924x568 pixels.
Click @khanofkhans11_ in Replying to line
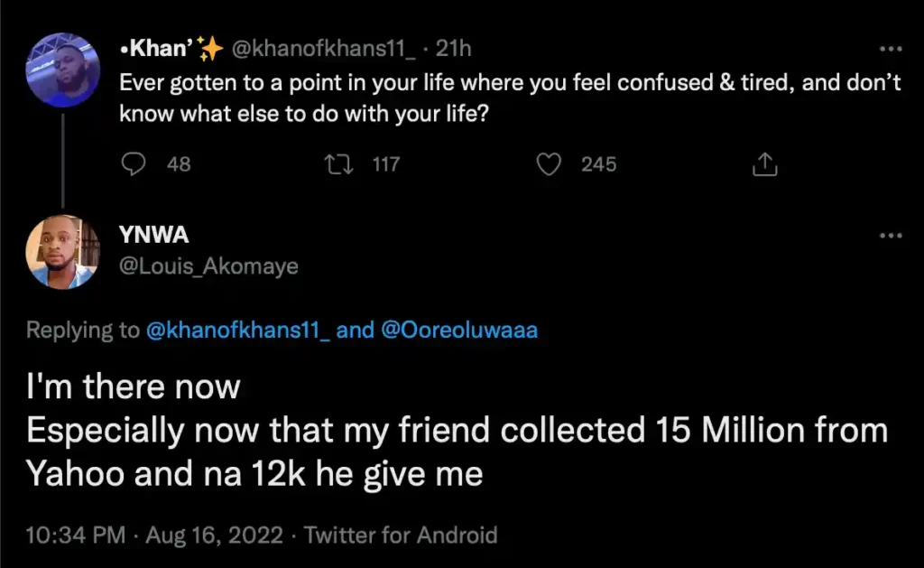238,331
